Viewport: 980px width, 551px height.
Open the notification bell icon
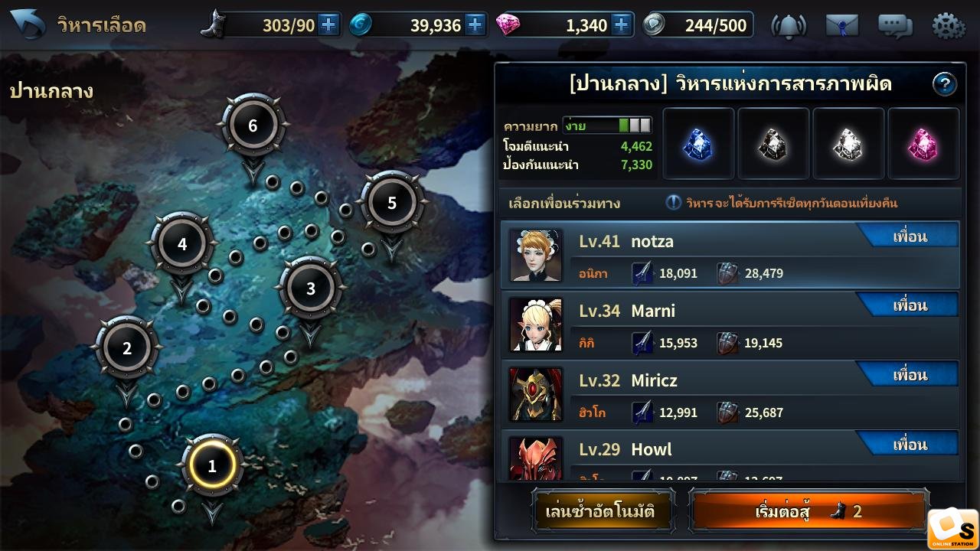788,26
